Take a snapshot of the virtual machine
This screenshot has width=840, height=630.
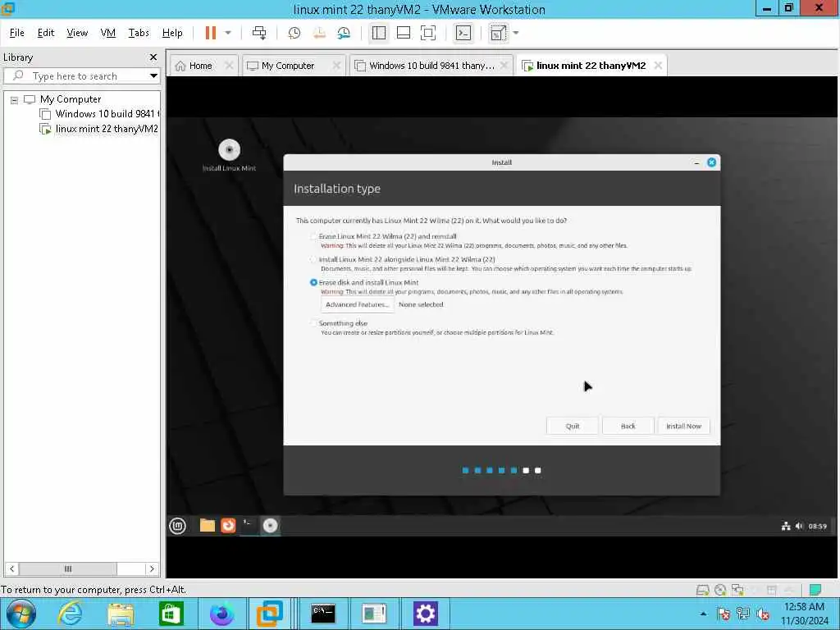point(294,33)
